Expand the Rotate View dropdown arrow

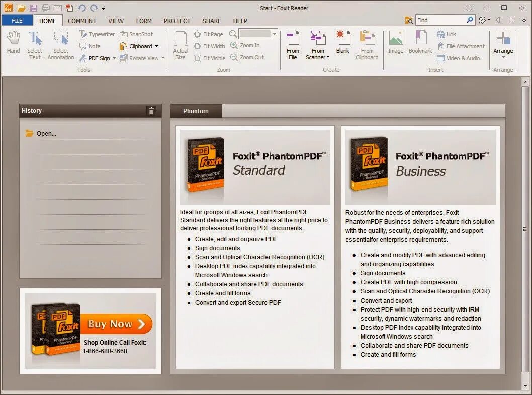tap(163, 58)
